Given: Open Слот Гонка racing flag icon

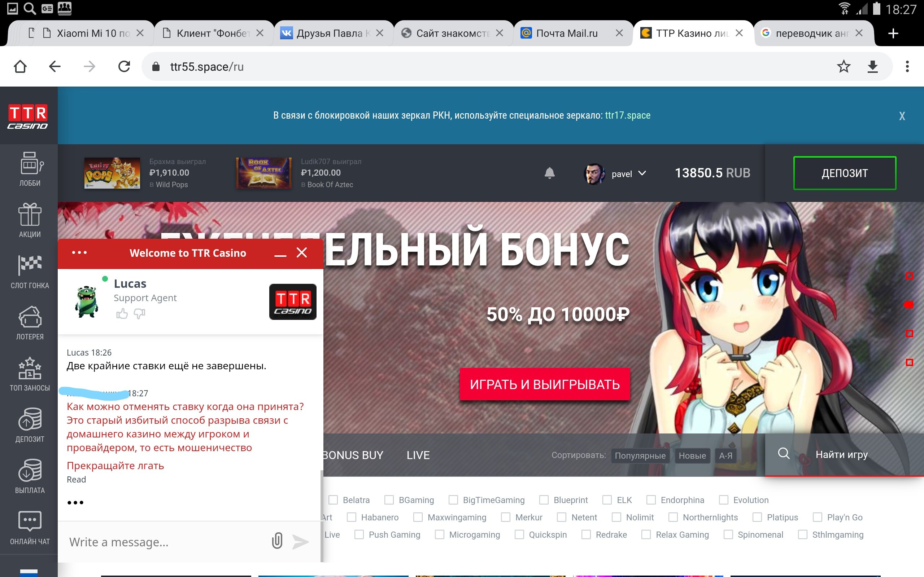Looking at the screenshot, I should [x=30, y=265].
